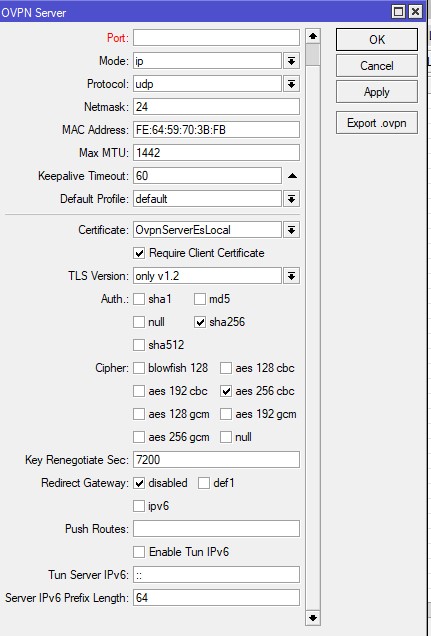This screenshot has height=636, width=431.
Task: Click the Default Profile field
Action: click(x=207, y=199)
